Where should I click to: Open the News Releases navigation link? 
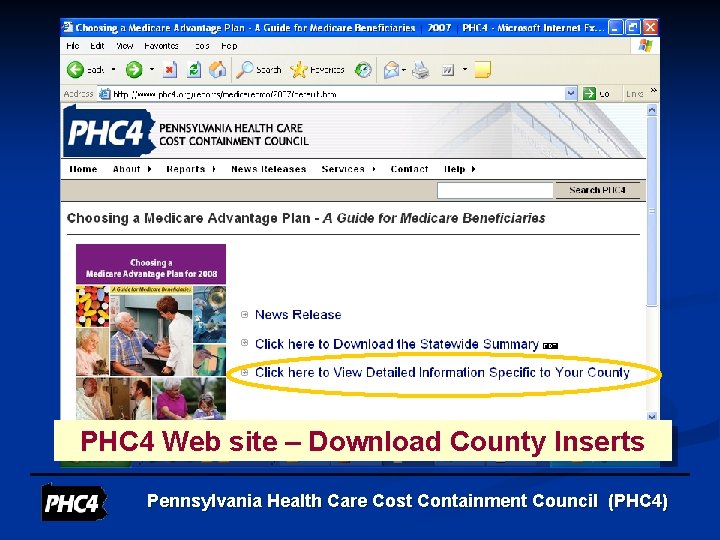[x=269, y=169]
